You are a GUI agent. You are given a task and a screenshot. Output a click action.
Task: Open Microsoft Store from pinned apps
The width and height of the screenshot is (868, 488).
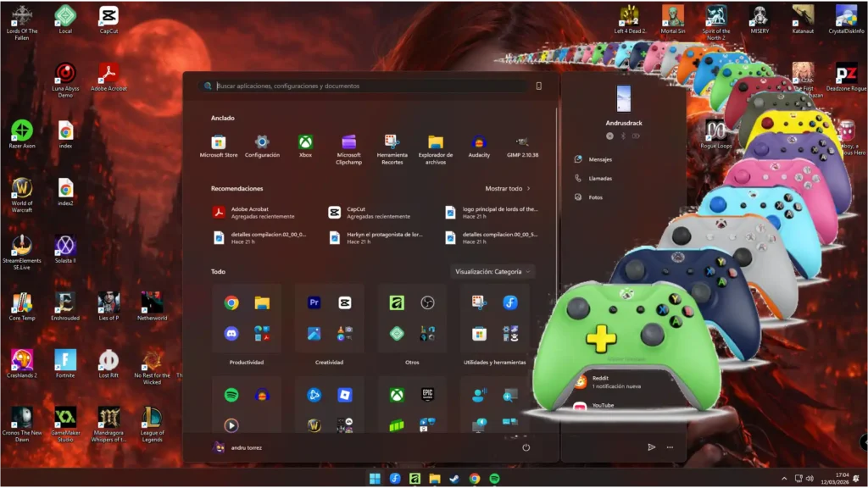click(218, 147)
